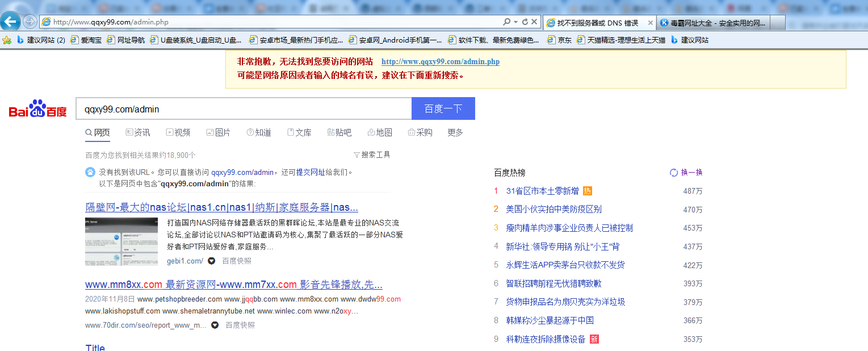Expand the gebi1.com result dropdown arrow
868x351 pixels.
coord(212,261)
